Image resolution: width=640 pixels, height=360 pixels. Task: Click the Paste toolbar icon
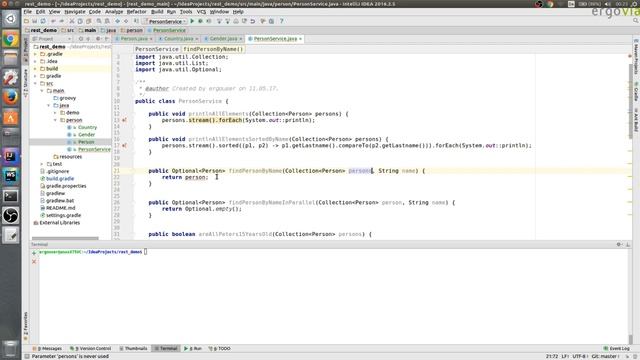[x=89, y=21]
